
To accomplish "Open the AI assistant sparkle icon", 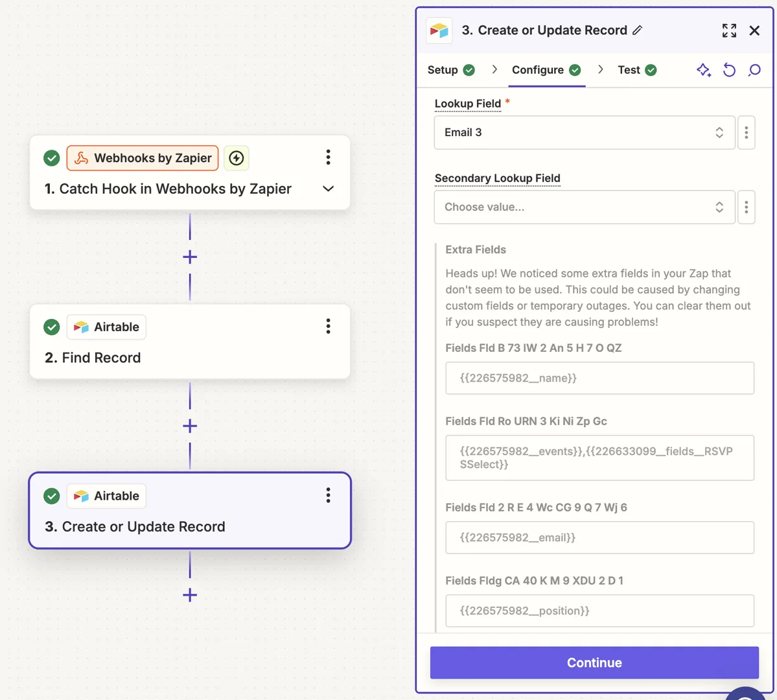I will [x=704, y=70].
